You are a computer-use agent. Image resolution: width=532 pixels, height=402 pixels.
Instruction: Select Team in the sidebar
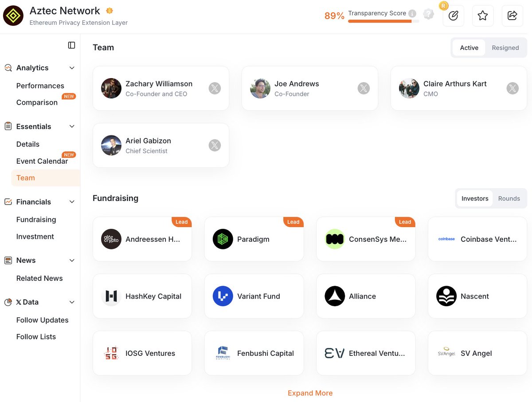click(45, 178)
